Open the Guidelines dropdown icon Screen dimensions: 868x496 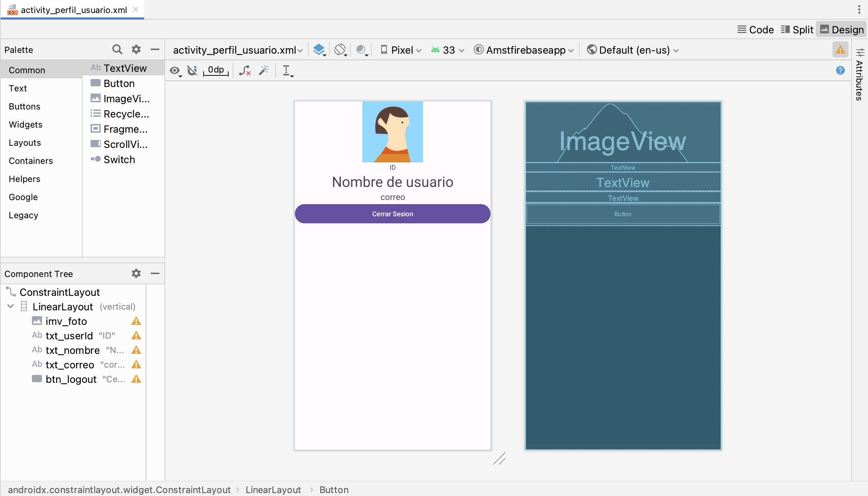click(x=288, y=71)
